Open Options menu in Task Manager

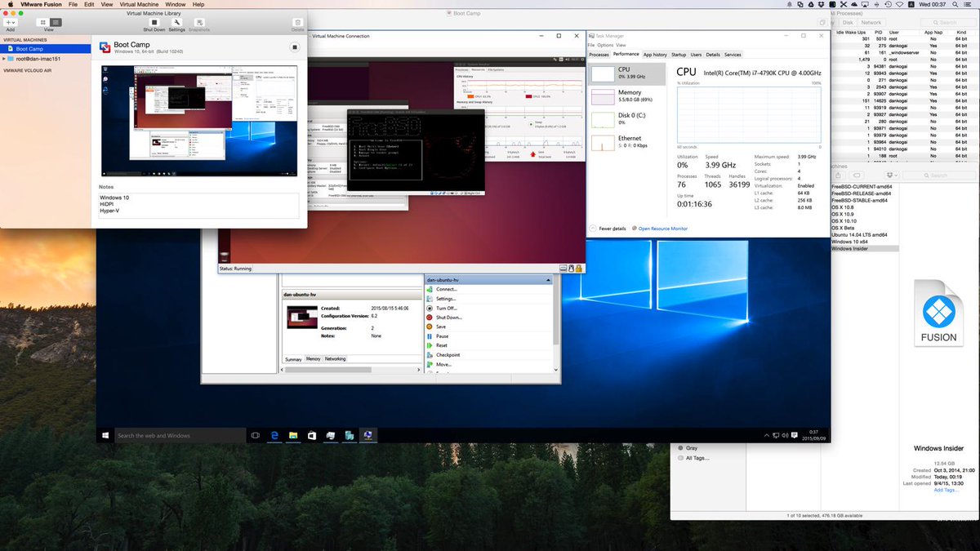[x=605, y=45]
